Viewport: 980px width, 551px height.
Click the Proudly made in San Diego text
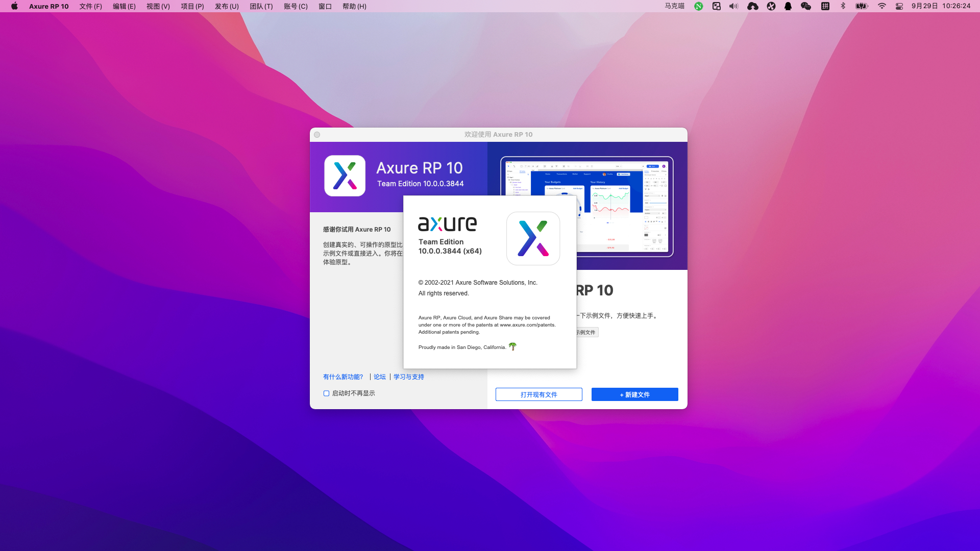[x=462, y=347]
